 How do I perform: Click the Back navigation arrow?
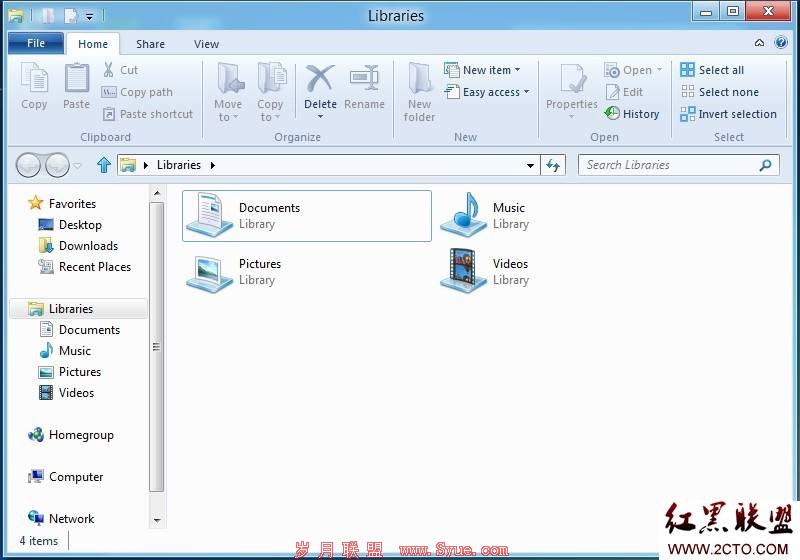[x=28, y=165]
